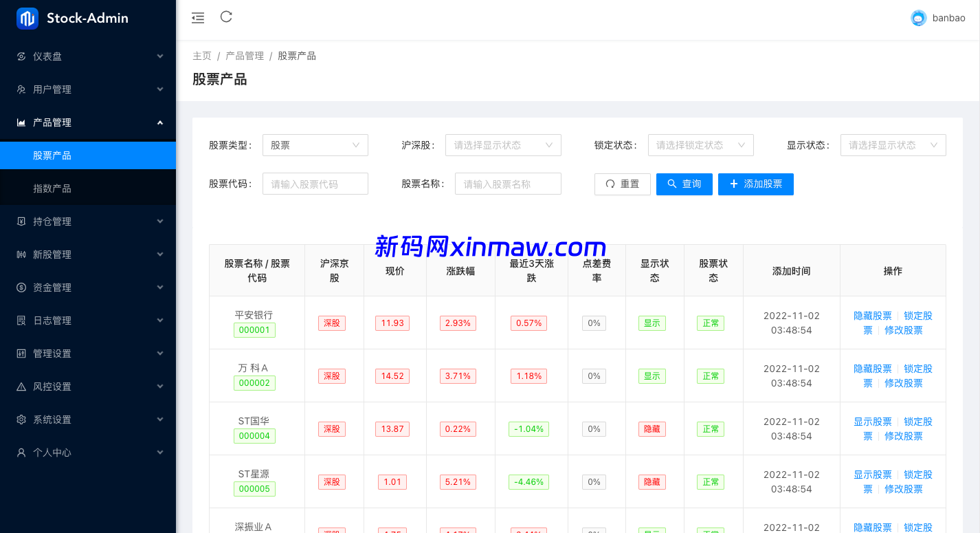The width and height of the screenshot is (980, 533).
Task: Open the 锁定状态 dropdown selector
Action: (x=700, y=145)
